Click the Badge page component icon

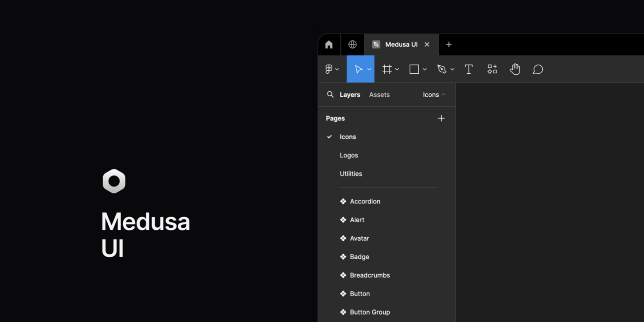pos(343,257)
